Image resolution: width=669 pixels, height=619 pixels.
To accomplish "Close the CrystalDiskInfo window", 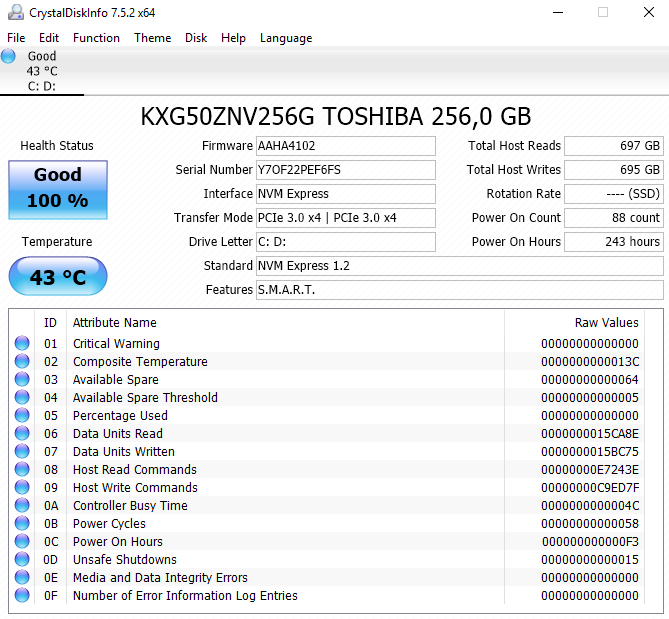I will tap(649, 12).
